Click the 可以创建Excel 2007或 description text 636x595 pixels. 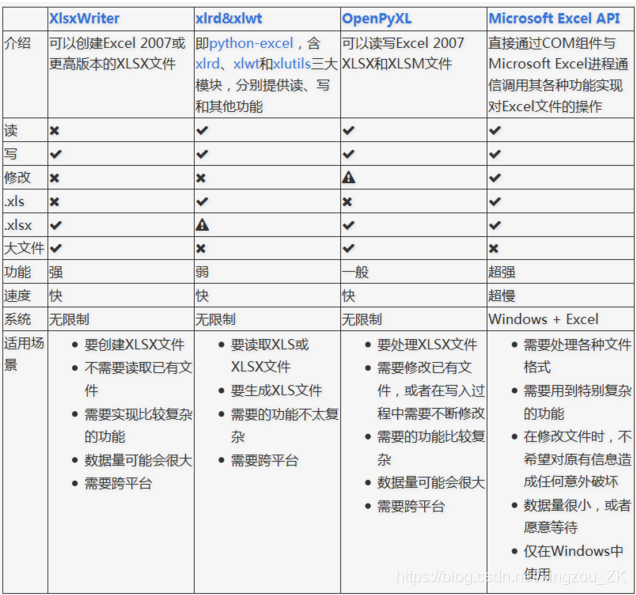pyautogui.click(x=117, y=43)
